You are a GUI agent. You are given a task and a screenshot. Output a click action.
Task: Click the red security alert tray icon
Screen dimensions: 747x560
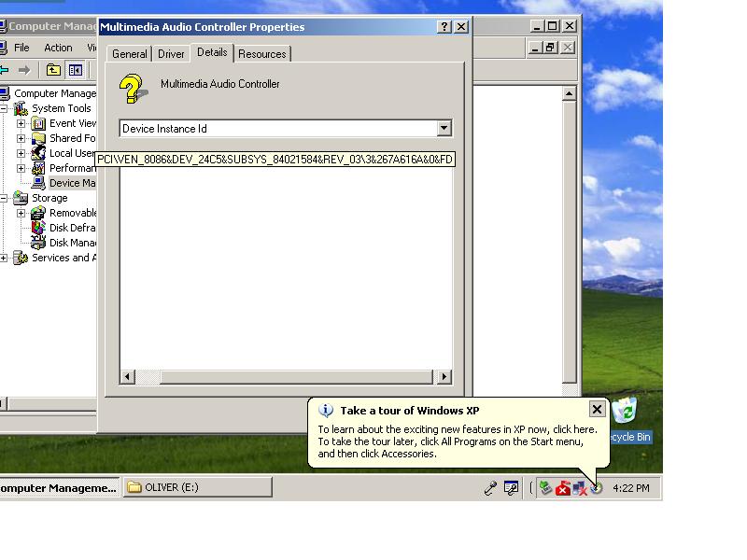(x=563, y=488)
